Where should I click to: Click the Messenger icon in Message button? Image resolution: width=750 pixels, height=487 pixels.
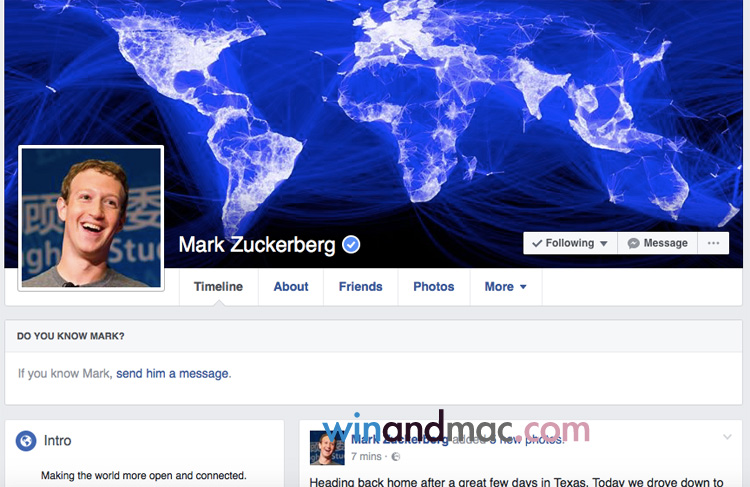tap(633, 243)
